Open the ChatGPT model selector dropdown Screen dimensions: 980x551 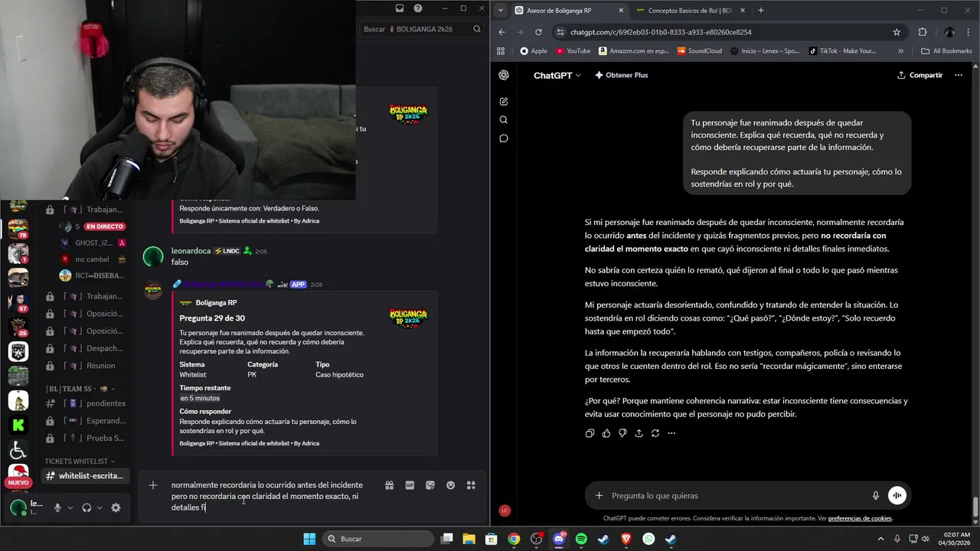tap(557, 75)
